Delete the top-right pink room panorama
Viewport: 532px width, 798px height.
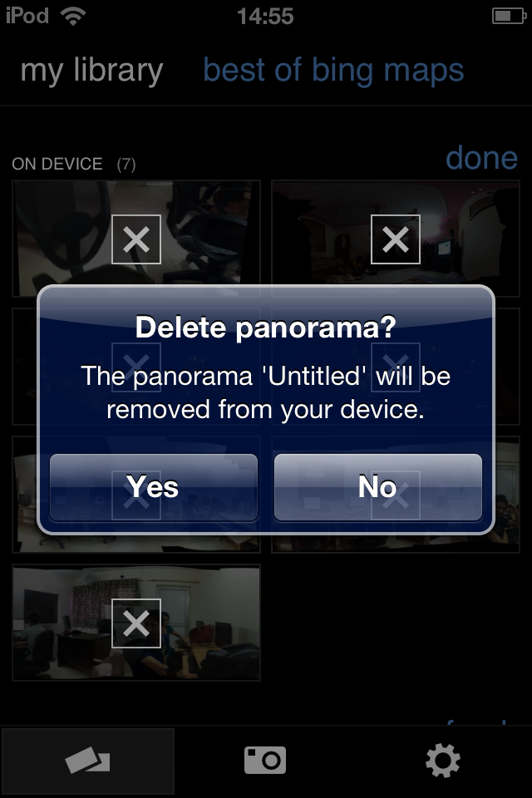click(x=396, y=239)
